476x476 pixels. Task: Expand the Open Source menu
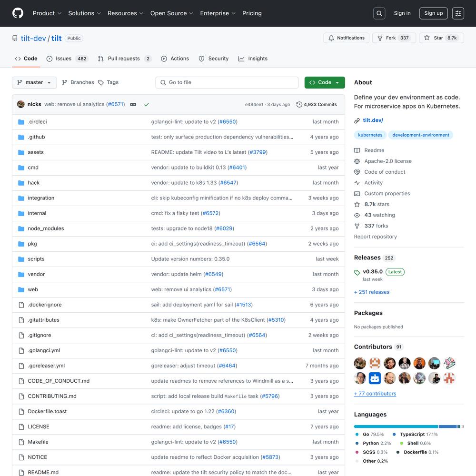[171, 13]
